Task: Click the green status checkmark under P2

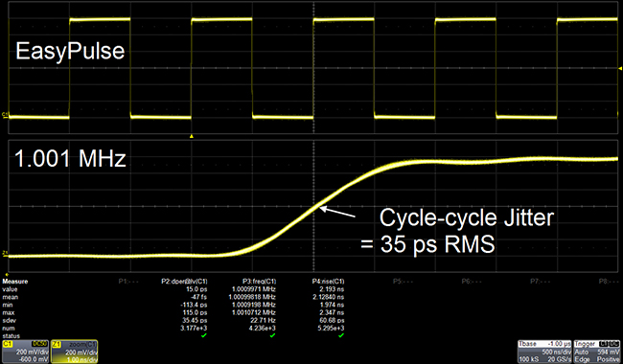Action: point(204,336)
